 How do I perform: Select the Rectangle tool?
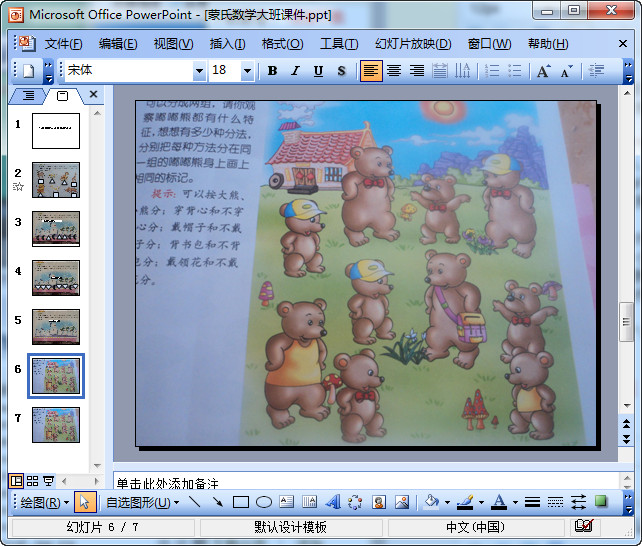click(241, 502)
